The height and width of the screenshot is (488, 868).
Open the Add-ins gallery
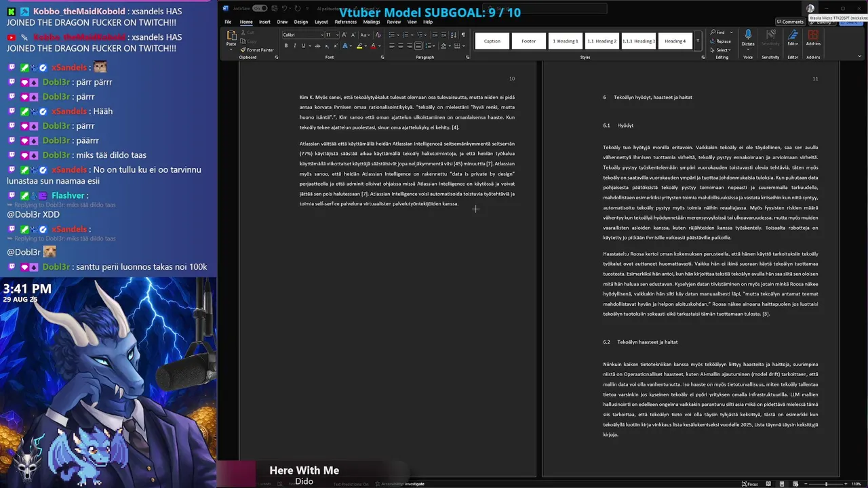point(813,37)
